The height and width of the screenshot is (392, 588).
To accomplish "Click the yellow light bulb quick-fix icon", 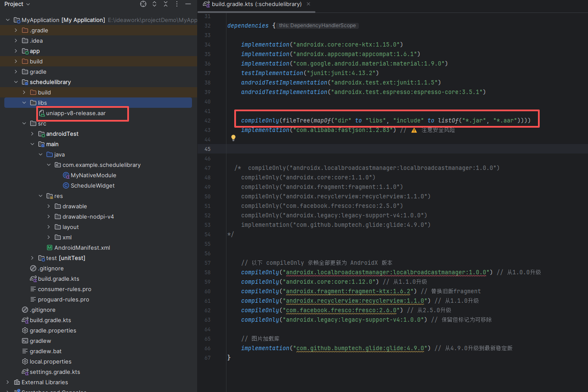I will (233, 138).
